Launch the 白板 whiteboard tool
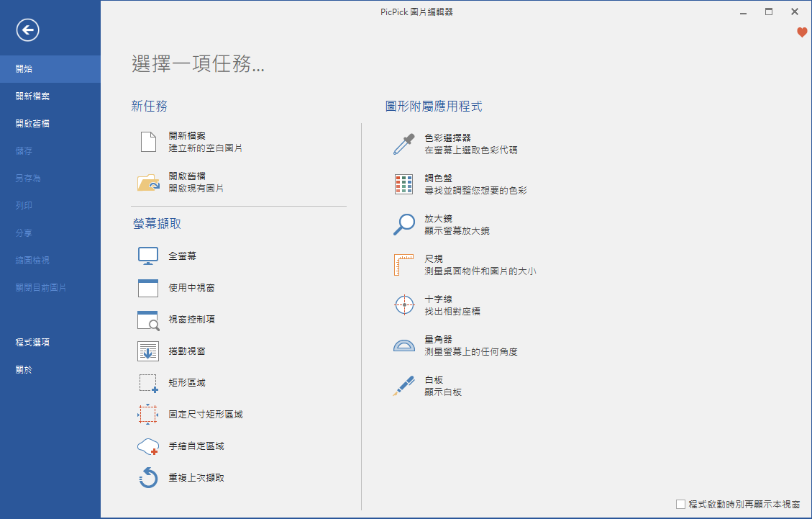Screen dimensions: 812x519 (403, 385)
